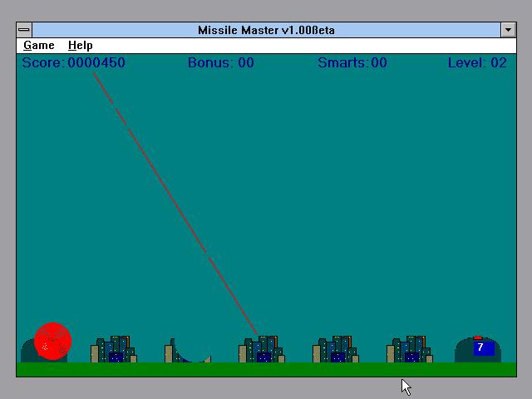Click the Missile Master v1.00ßeta title bar

pos(266,30)
